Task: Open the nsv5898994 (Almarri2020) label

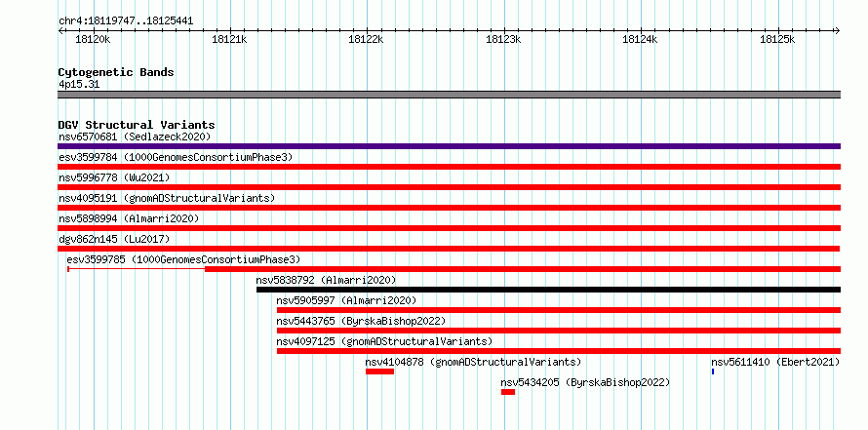Action: click(129, 218)
